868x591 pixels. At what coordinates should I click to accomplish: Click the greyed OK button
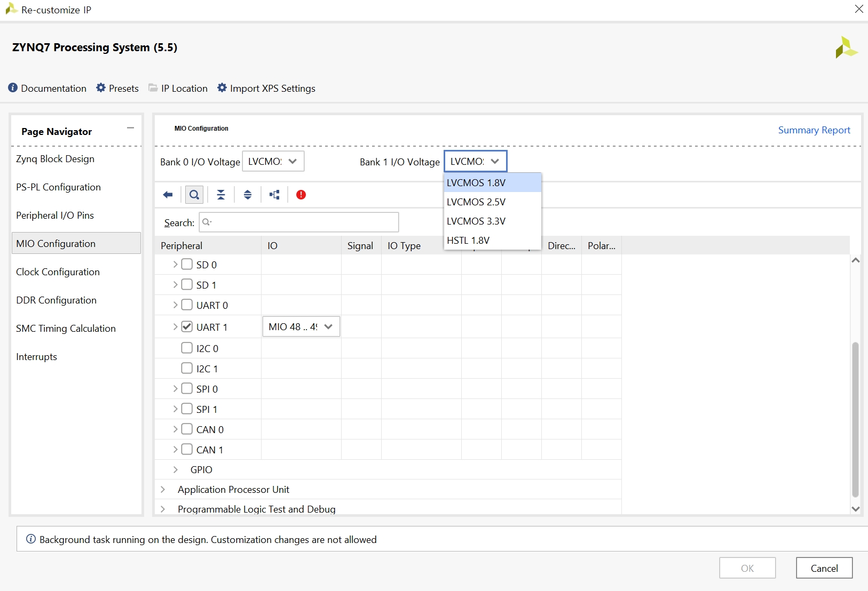747,568
